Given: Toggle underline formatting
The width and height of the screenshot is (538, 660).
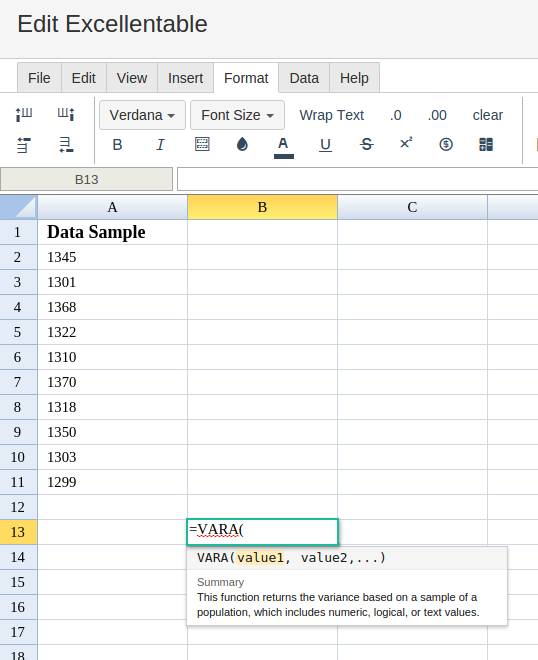Looking at the screenshot, I should (x=325, y=145).
